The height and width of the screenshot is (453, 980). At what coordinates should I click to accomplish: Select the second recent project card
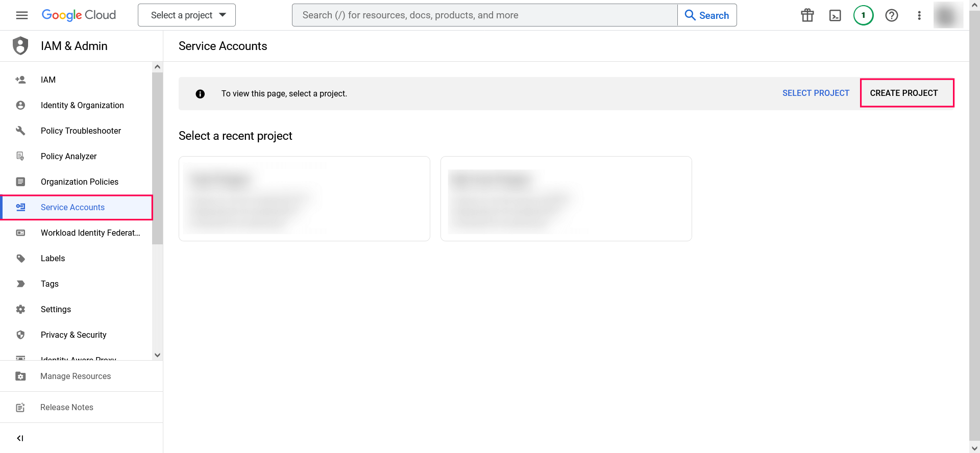pyautogui.click(x=566, y=198)
